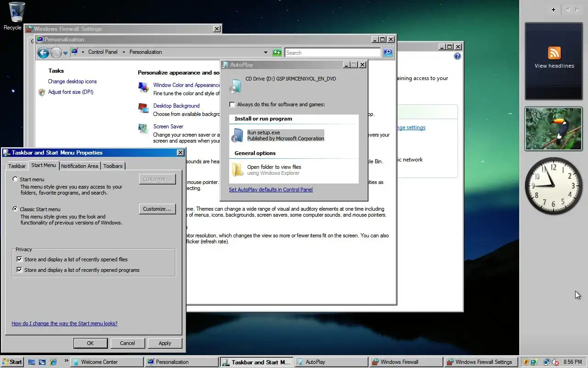Switch to the Taskbar tab

(x=17, y=166)
